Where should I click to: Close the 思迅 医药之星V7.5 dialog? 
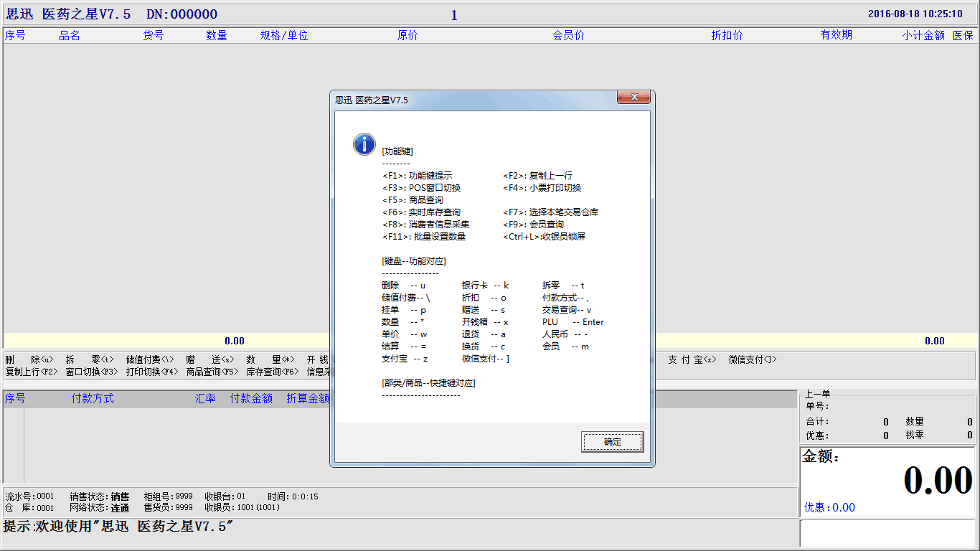[633, 98]
